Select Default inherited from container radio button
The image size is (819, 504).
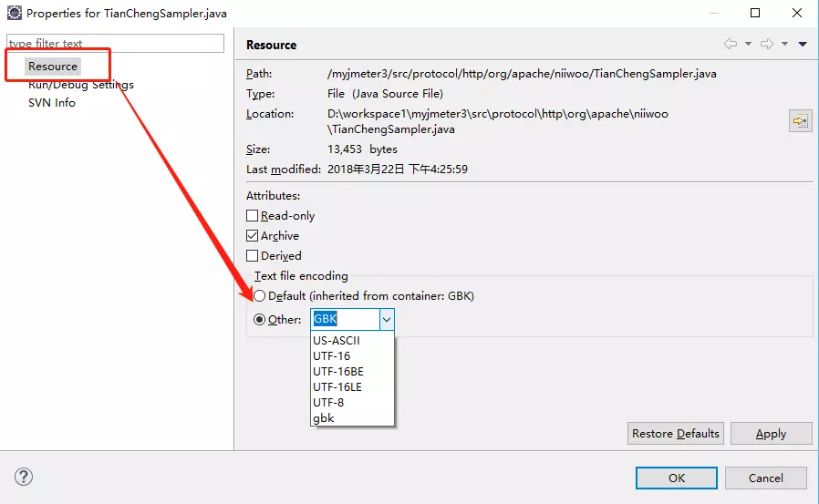click(x=260, y=296)
